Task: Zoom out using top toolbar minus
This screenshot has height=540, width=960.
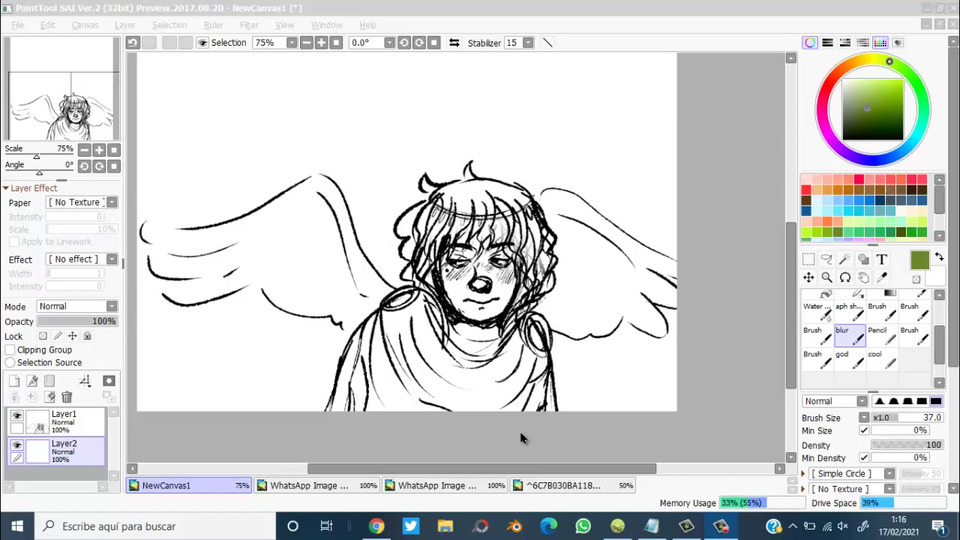Action: [x=307, y=43]
